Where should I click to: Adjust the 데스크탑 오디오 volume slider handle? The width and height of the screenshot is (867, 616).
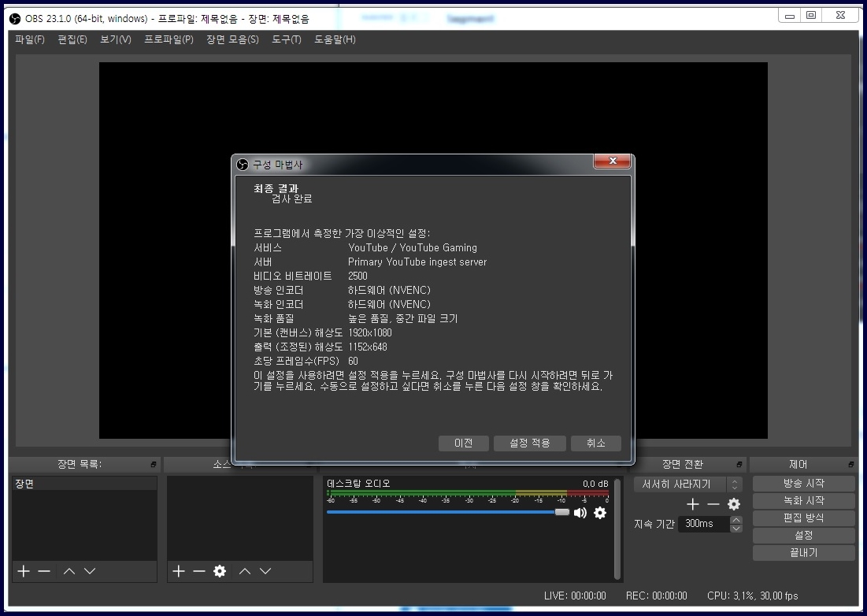pos(561,512)
